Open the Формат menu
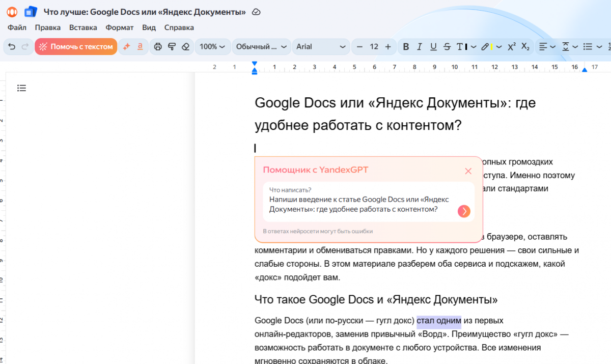The image size is (611, 364). coord(119,27)
